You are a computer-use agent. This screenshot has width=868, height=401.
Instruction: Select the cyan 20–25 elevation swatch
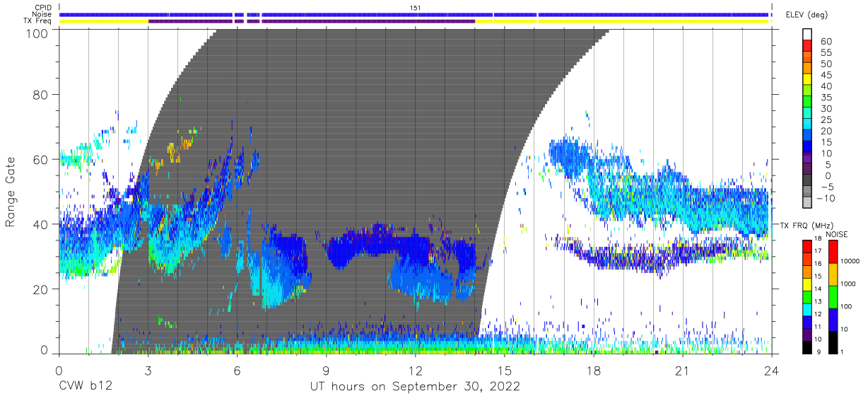pos(808,125)
